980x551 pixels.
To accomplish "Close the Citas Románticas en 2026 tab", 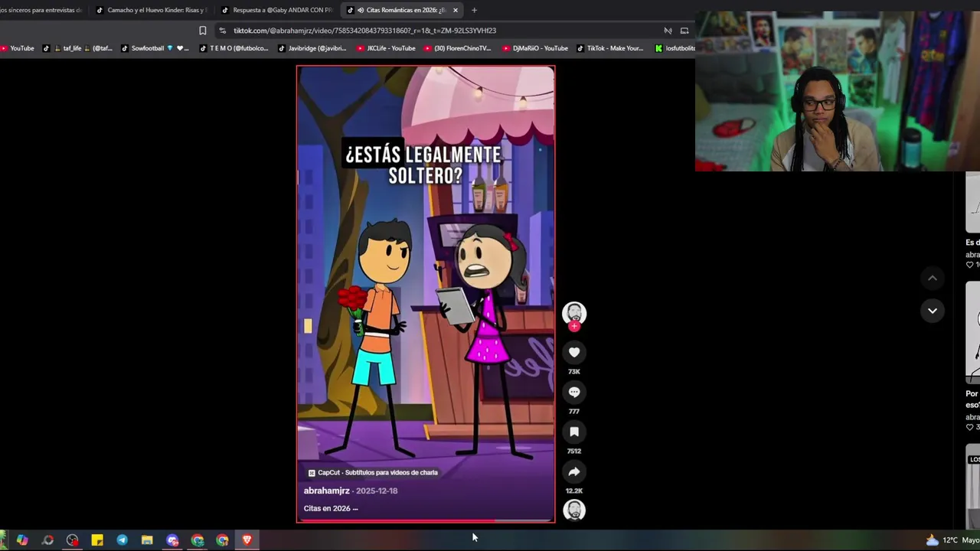I will (x=456, y=10).
